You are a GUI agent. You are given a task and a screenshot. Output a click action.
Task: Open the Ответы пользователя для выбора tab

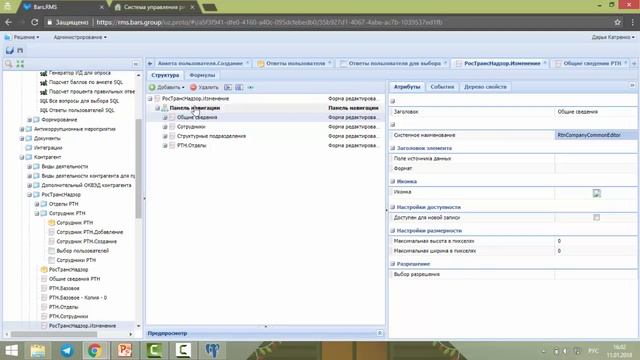pyautogui.click(x=394, y=63)
